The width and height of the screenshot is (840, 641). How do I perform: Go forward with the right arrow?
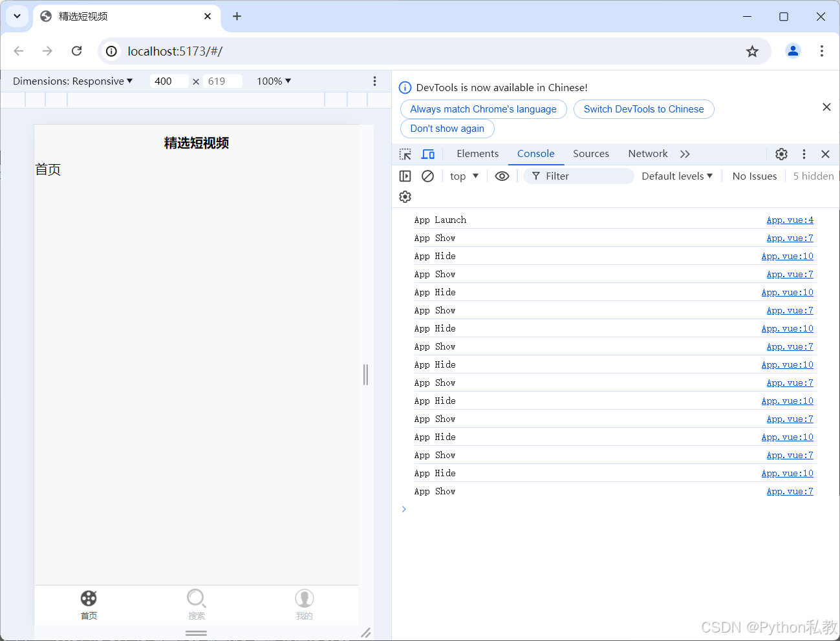click(47, 51)
